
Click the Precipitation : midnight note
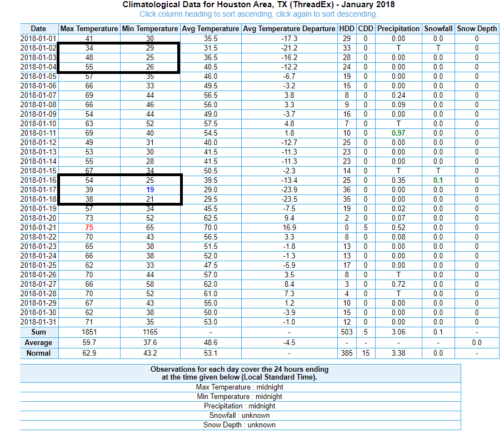coord(239,406)
